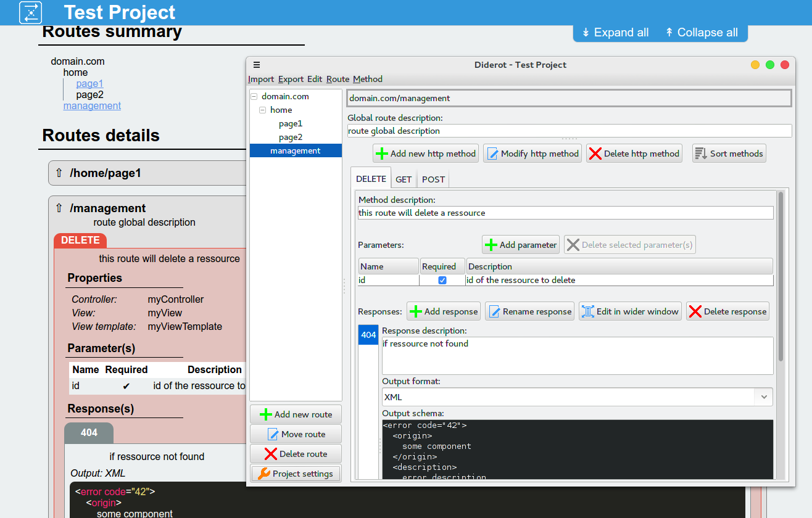Click the id parameter name cell
The width and height of the screenshot is (812, 518).
[x=388, y=280]
